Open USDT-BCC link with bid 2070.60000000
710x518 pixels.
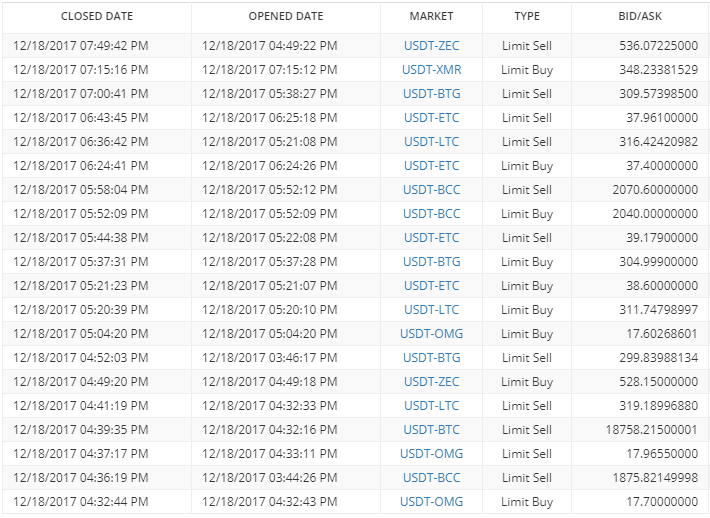click(x=432, y=190)
